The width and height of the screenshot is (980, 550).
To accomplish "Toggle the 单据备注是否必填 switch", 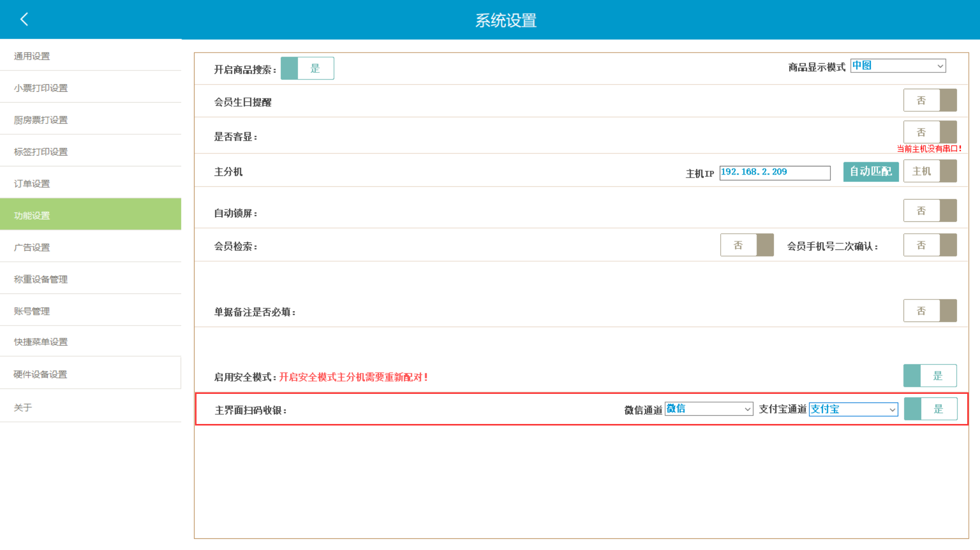I will tap(929, 311).
